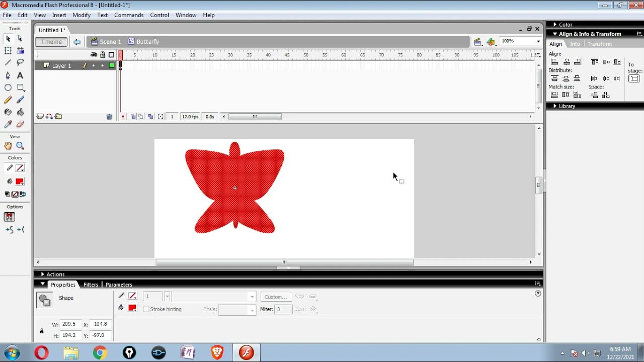Select the Free Transform tool
This screenshot has height=362, width=644.
[x=8, y=51]
